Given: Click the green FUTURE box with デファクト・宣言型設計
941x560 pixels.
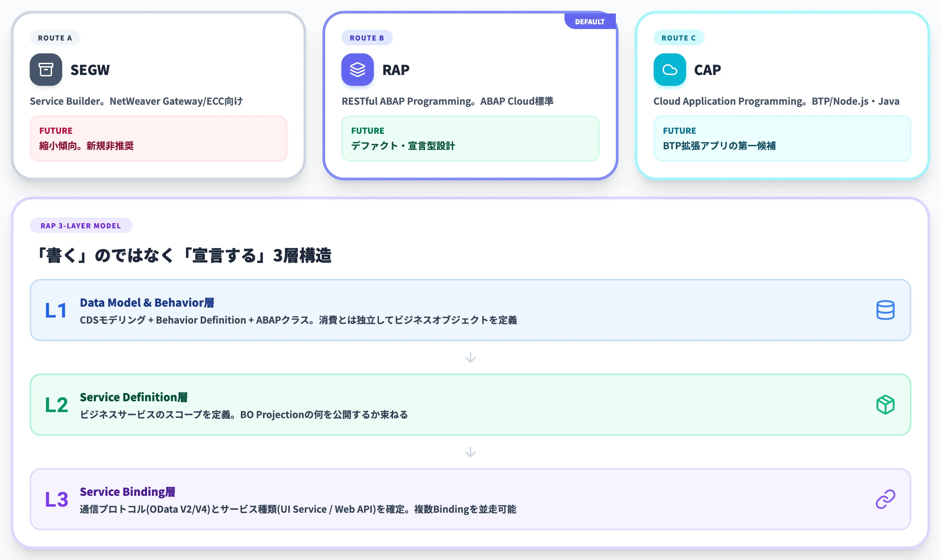Looking at the screenshot, I should coord(470,138).
